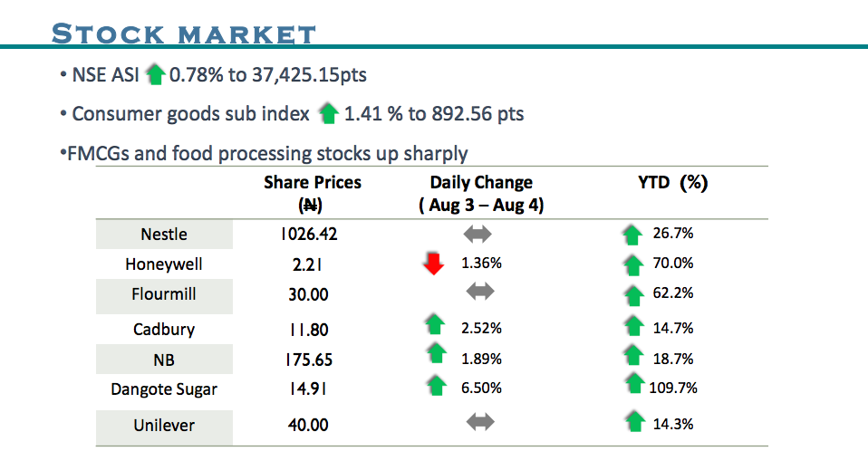Viewport: 868px width, 451px height.
Task: Click Nestle's green YTD arrow
Action: [634, 235]
